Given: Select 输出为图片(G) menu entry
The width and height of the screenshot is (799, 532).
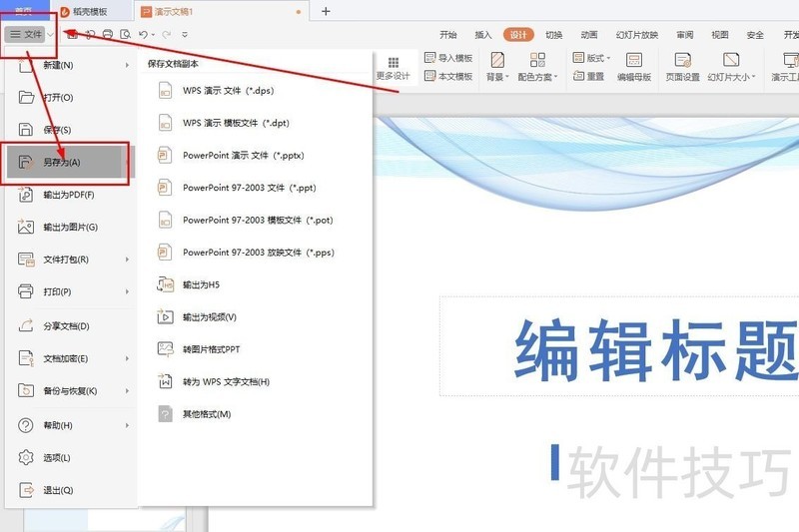Looking at the screenshot, I should tap(71, 227).
